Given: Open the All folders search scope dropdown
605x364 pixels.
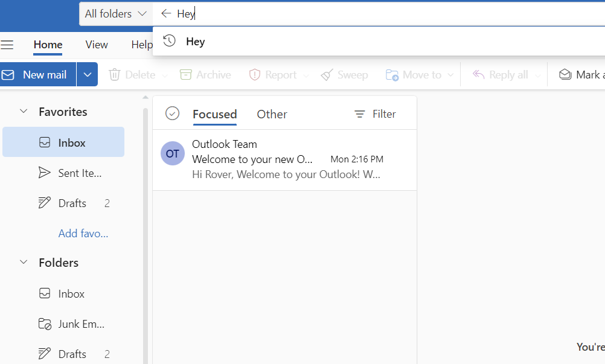Looking at the screenshot, I should 116,14.
